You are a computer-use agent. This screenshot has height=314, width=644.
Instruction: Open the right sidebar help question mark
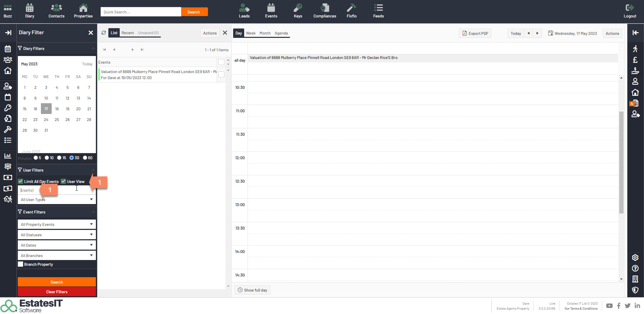tap(635, 268)
